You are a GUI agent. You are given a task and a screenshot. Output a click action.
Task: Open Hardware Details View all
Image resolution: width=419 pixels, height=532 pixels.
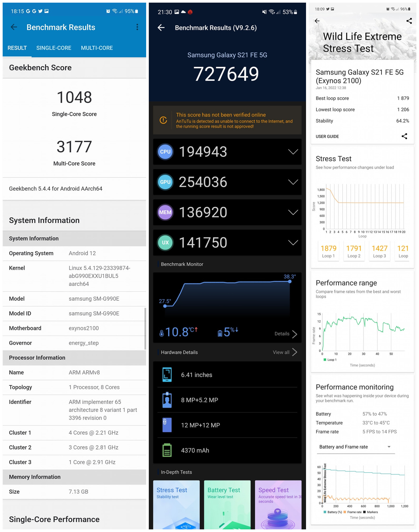pos(285,352)
